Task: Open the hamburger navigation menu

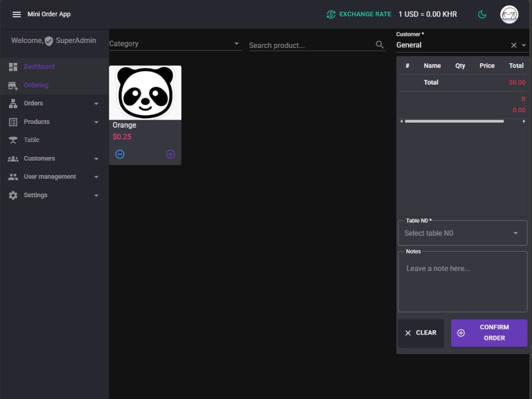Action: coord(16,14)
